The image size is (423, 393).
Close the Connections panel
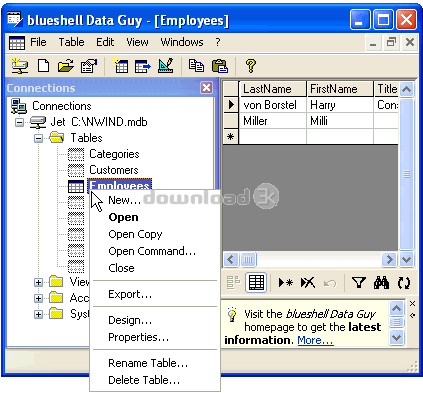tap(207, 88)
